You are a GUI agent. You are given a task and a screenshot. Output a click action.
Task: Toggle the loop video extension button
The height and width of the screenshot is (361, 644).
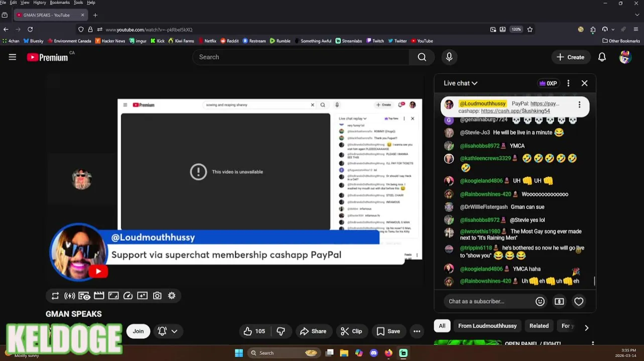[55, 296]
